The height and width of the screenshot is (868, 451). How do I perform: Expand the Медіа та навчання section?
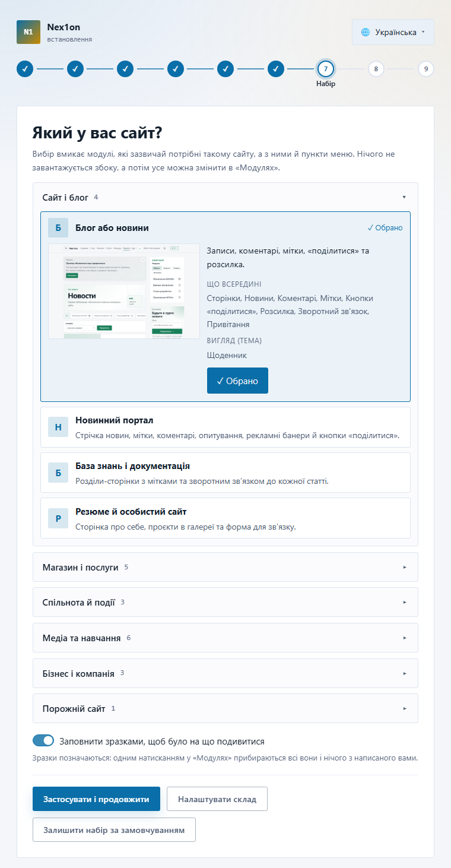click(225, 638)
